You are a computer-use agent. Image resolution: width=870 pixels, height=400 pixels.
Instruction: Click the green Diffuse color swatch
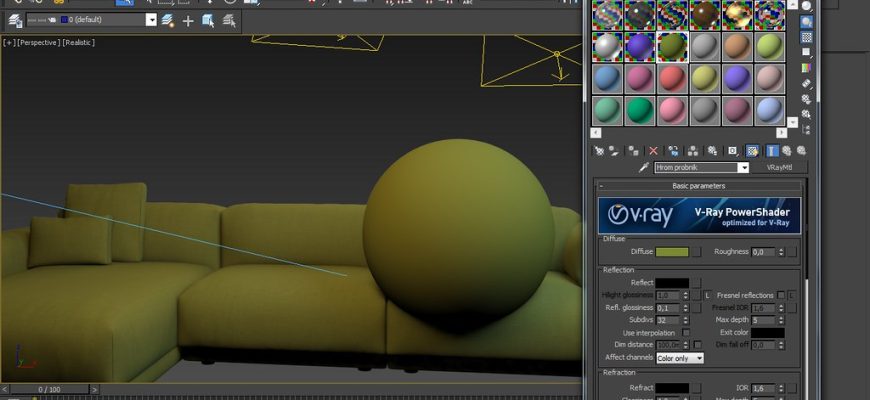pyautogui.click(x=671, y=252)
